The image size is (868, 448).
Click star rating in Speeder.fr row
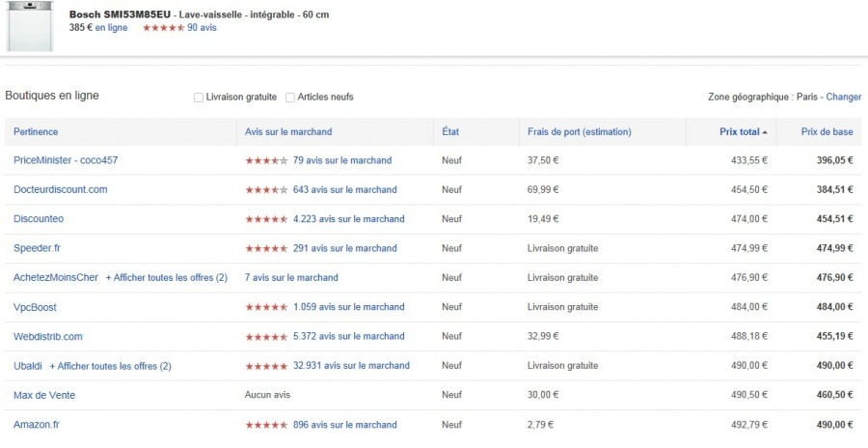[x=266, y=248]
